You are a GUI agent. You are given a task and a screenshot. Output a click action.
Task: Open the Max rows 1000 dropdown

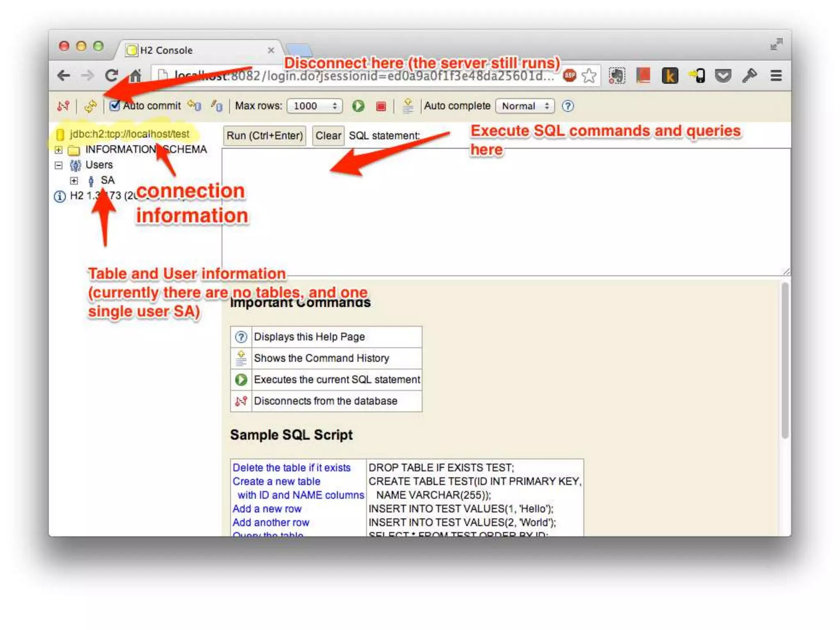(x=315, y=106)
